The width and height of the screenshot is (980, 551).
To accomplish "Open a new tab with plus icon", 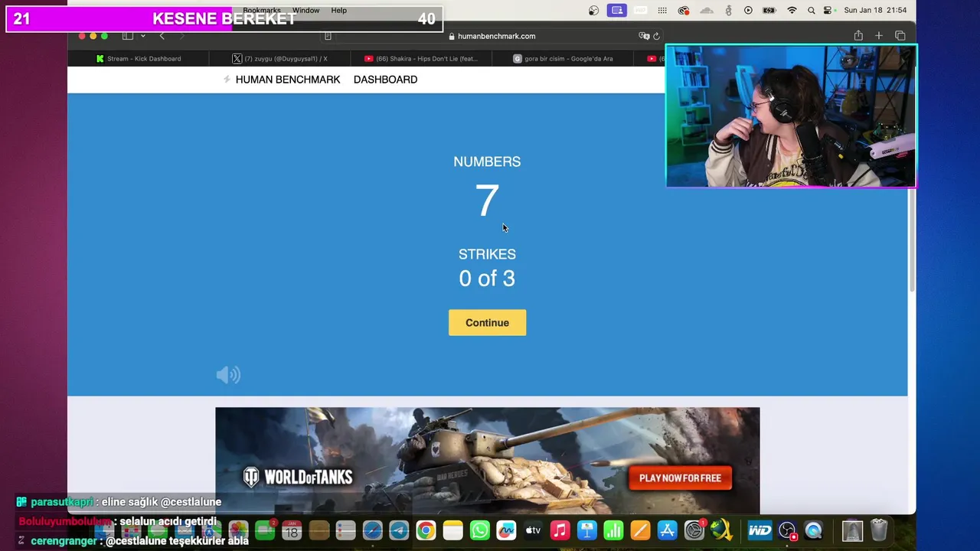I will [x=879, y=35].
